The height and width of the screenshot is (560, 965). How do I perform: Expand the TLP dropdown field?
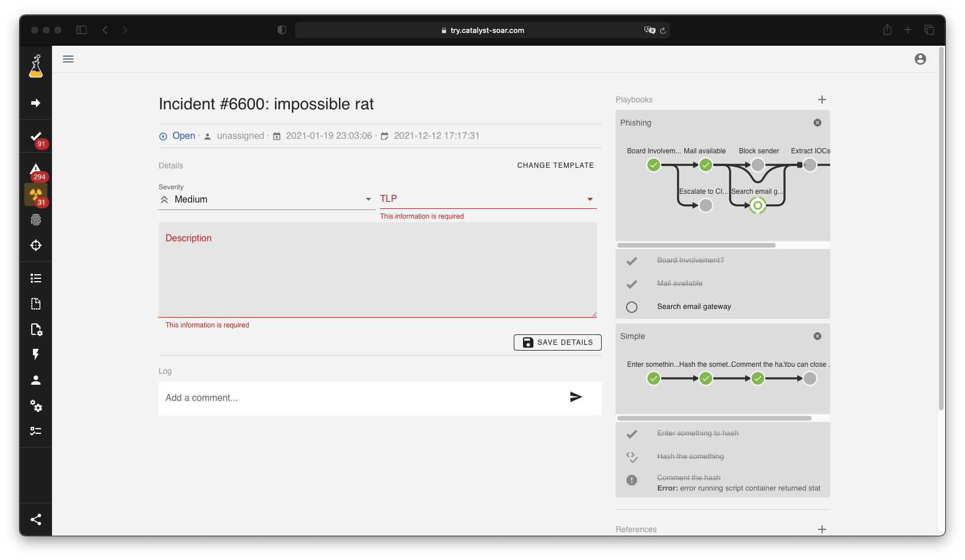coord(488,199)
